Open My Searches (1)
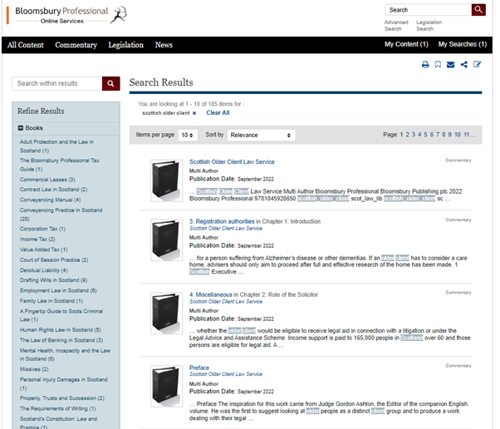The width and height of the screenshot is (500, 429). (x=462, y=44)
